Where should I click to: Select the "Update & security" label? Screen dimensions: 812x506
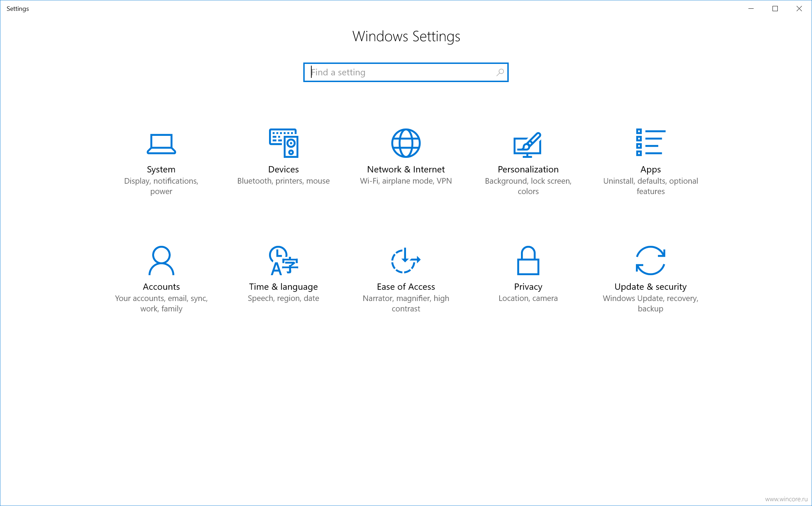(650, 287)
